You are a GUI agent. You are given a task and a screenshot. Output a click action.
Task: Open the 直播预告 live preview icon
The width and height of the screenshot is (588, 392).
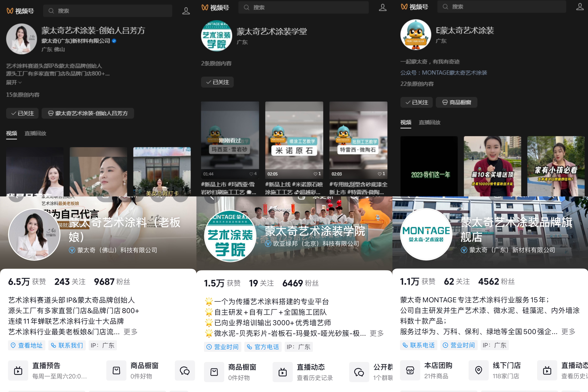tap(18, 370)
